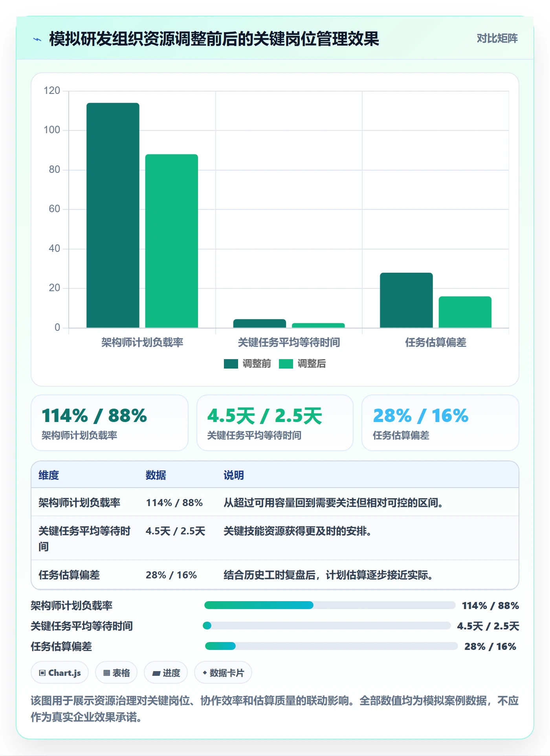The height and width of the screenshot is (756, 550).
Task: Click the 任务估算偏差 调整前 bar
Action: tap(406, 300)
